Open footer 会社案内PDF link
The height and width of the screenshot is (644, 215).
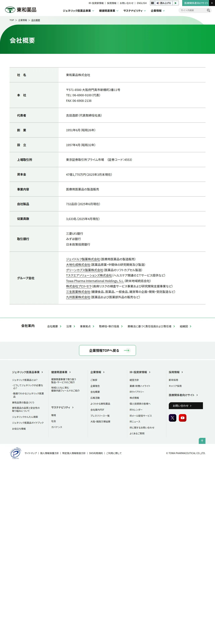coord(97,410)
